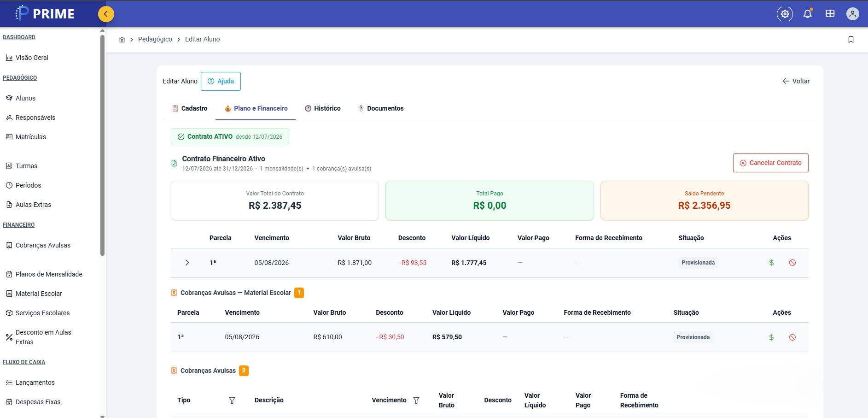Click the sidebar scrollbar down arrow
Viewport: 868px width, 418px height.
coord(102,416)
